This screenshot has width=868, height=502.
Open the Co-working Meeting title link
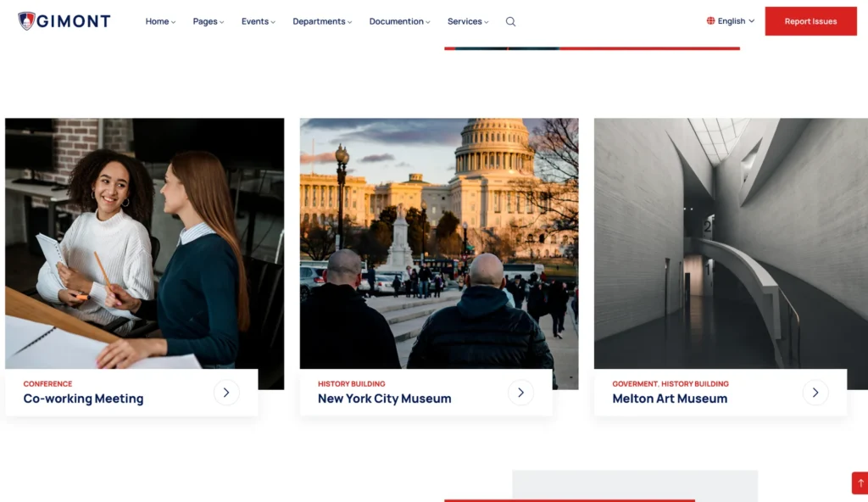tap(83, 399)
